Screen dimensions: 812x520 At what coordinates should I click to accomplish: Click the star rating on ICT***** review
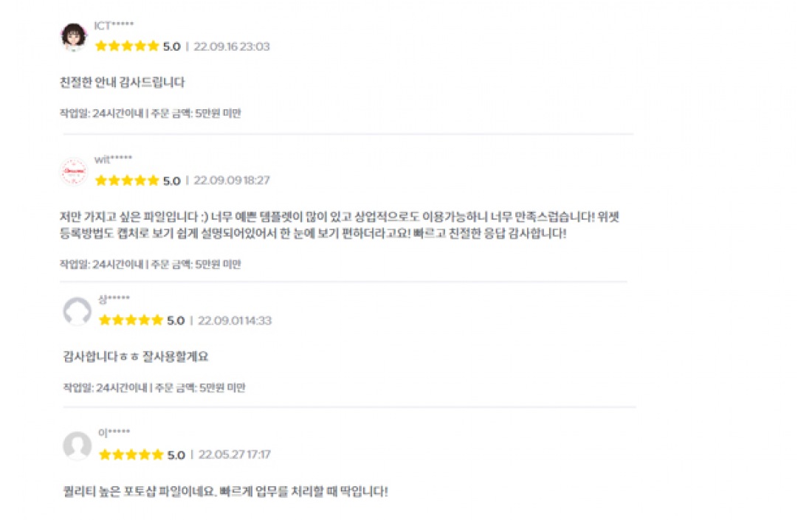pyautogui.click(x=127, y=46)
